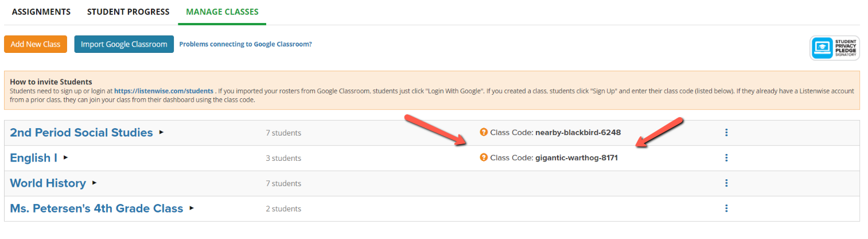Open the listenwise.com/students link
The width and height of the screenshot is (868, 239).
[x=164, y=91]
